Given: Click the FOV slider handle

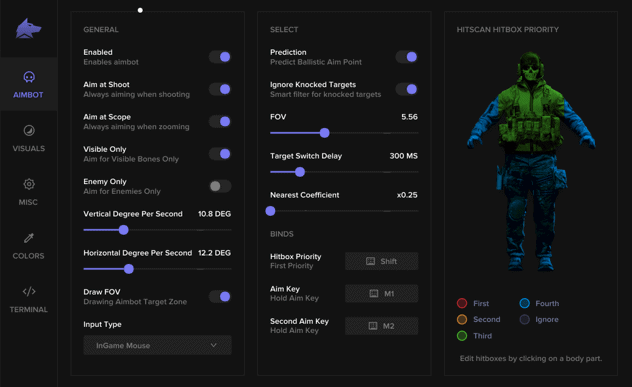Looking at the screenshot, I should click(324, 133).
